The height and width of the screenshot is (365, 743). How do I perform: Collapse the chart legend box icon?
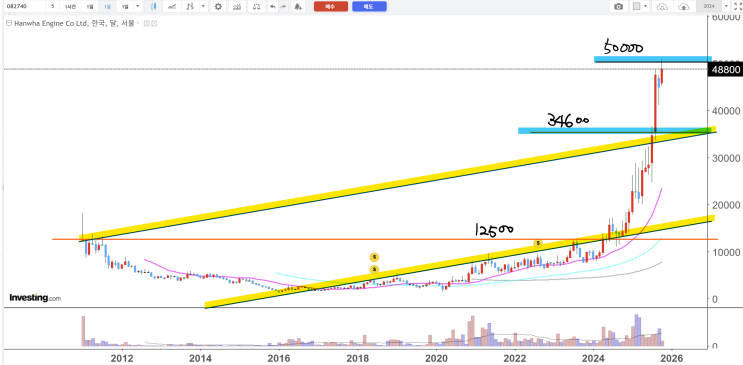[x=9, y=23]
